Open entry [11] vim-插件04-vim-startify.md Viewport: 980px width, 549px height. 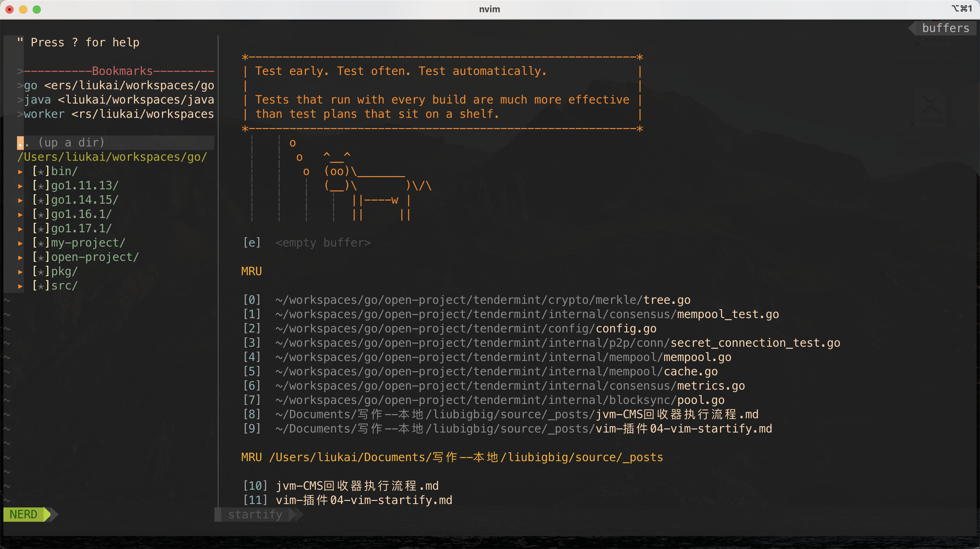(348, 500)
